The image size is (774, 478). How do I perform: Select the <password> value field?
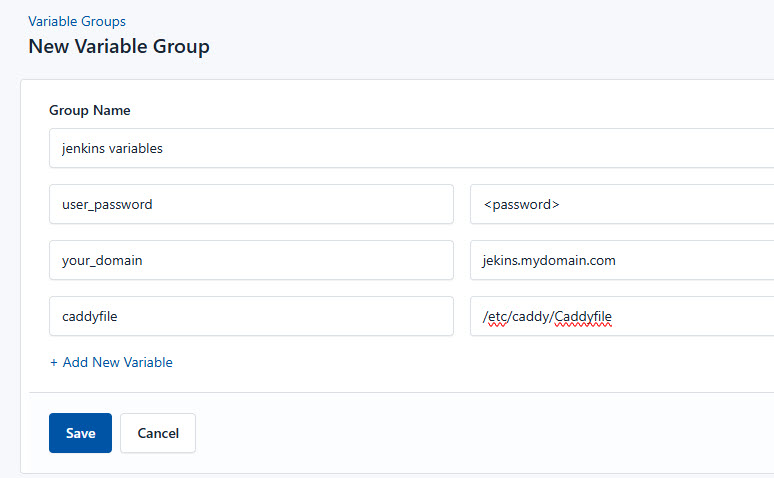click(620, 204)
